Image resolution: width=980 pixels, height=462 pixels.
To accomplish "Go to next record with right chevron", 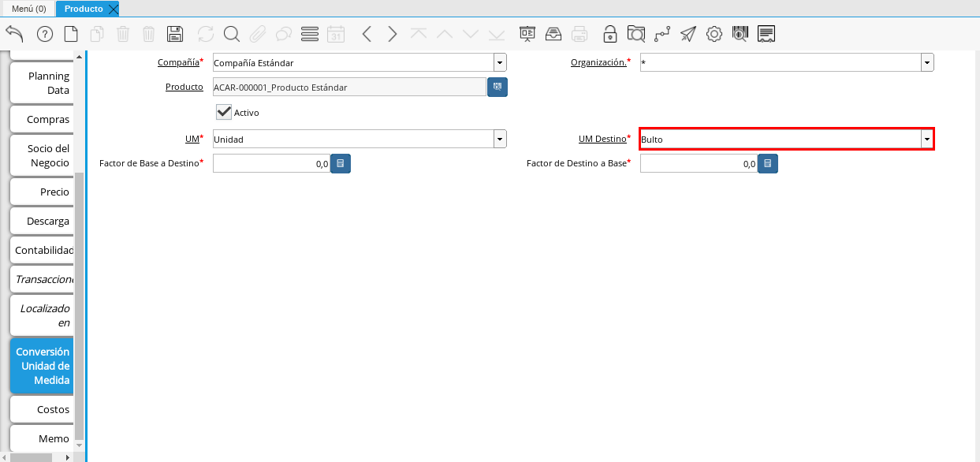I will click(392, 34).
